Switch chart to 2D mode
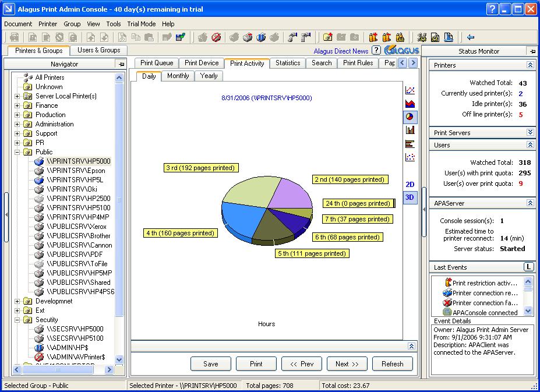This screenshot has height=392, width=540. coord(410,184)
